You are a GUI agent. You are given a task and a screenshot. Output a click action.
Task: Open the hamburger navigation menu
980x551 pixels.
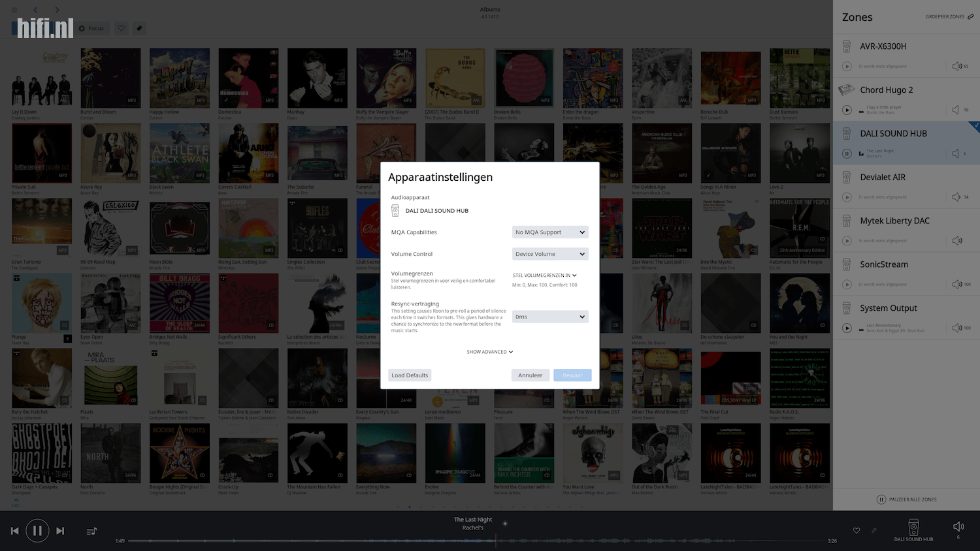point(14,10)
